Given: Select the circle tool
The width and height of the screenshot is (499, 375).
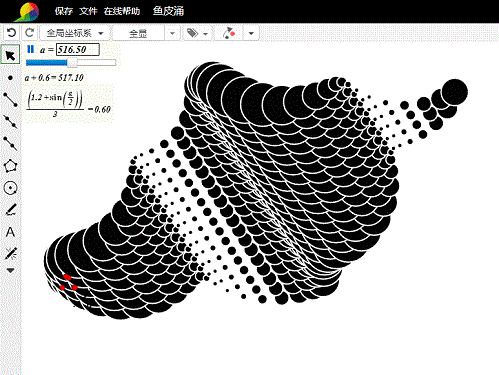Looking at the screenshot, I should tap(10, 188).
